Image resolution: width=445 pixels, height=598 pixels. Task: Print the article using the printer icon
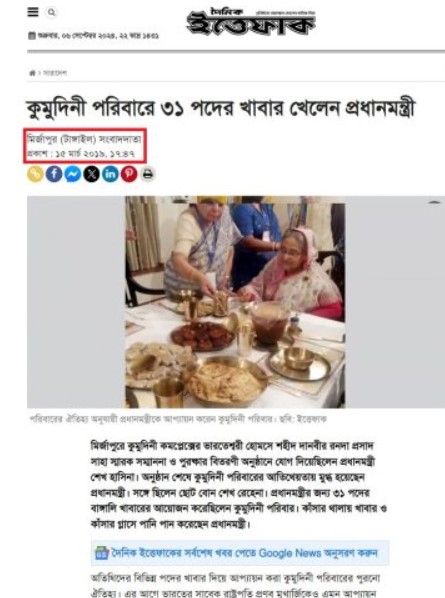coord(148,174)
